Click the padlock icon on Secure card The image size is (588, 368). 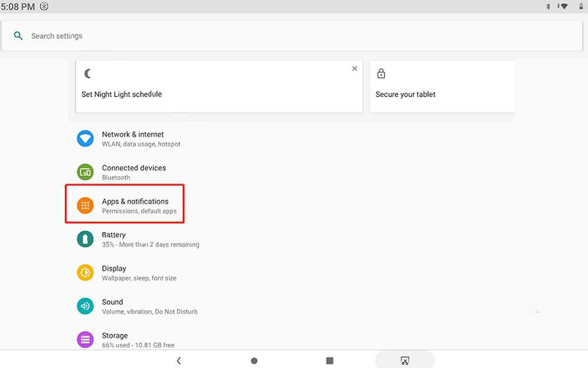pyautogui.click(x=381, y=73)
